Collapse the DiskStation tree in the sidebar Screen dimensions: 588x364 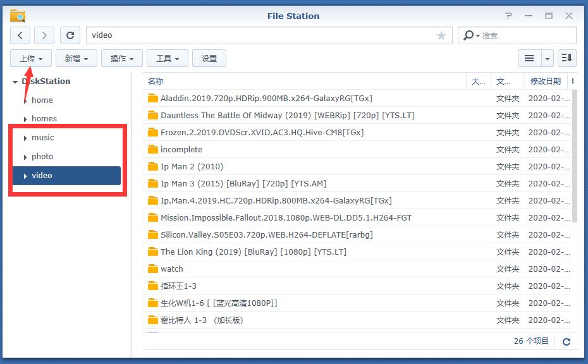click(15, 81)
